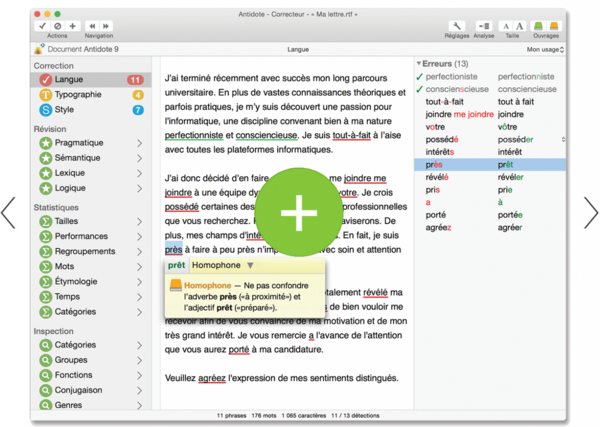The image size is (600, 427).
Task: Click the highlighted word près in text
Action: (x=174, y=249)
